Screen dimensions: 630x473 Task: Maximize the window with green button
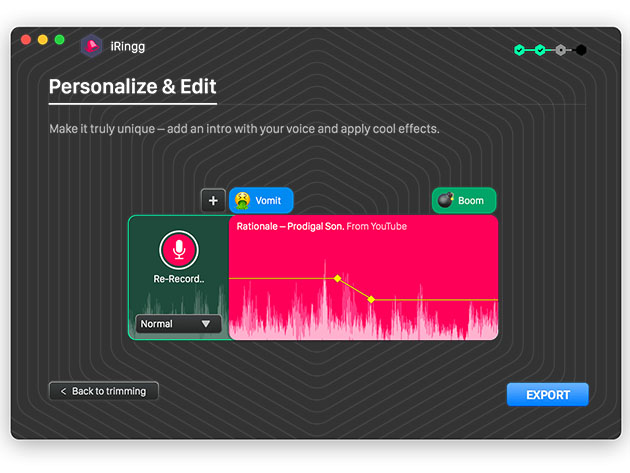click(x=59, y=39)
